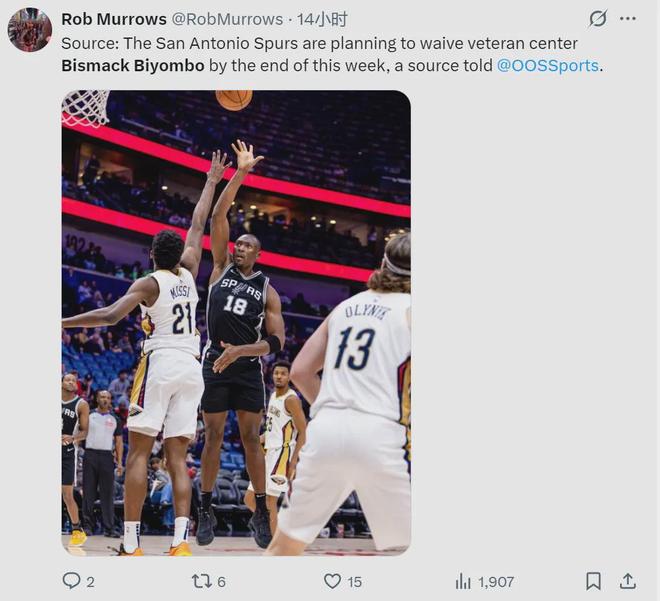
Task: Click the tweet text starting with Source
Action: point(320,44)
